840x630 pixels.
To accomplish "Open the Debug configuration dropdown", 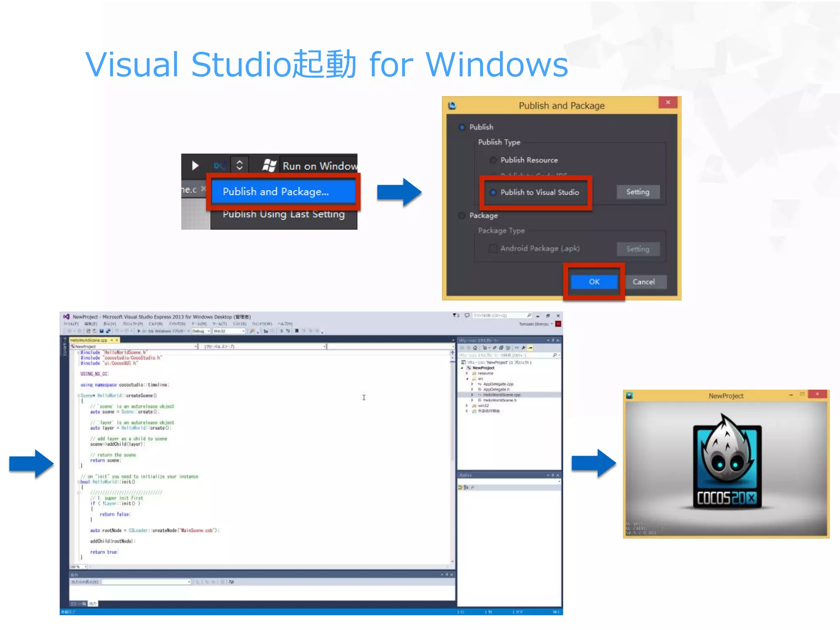I will tap(201, 331).
